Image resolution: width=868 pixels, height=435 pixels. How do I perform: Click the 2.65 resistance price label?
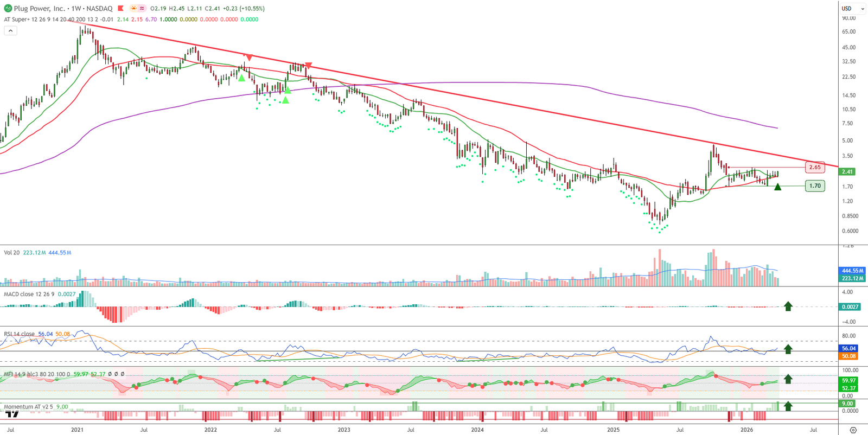point(815,167)
